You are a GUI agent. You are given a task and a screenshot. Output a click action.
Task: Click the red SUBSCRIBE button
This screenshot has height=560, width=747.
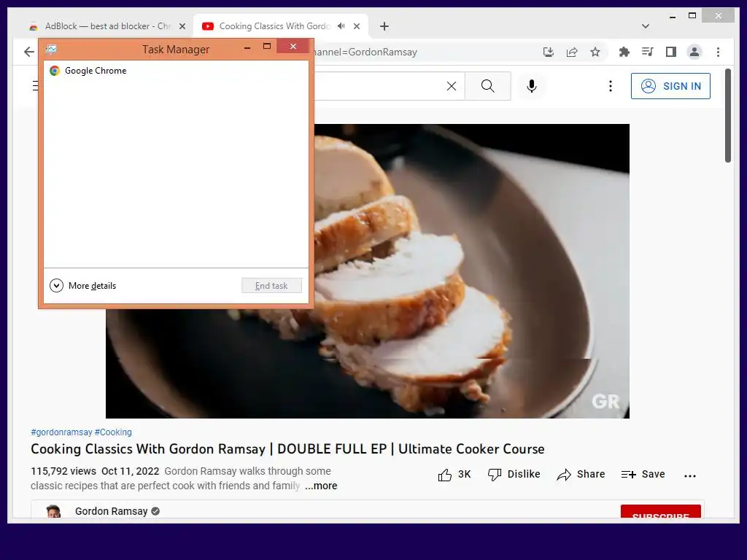click(x=660, y=511)
